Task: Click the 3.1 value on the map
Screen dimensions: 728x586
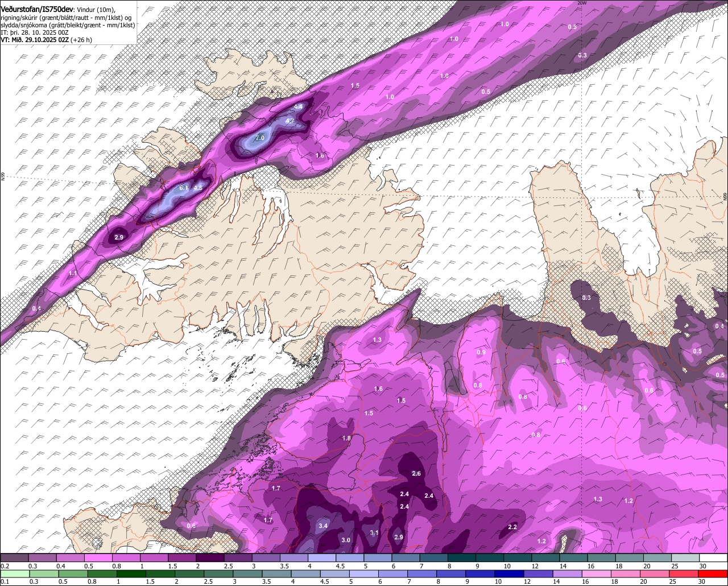Action: (374, 533)
